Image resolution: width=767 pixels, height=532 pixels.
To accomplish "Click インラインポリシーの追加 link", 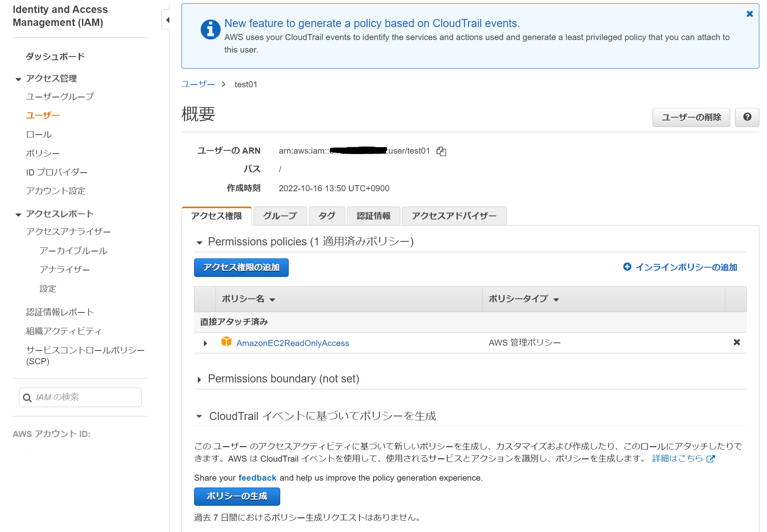I will click(x=686, y=267).
